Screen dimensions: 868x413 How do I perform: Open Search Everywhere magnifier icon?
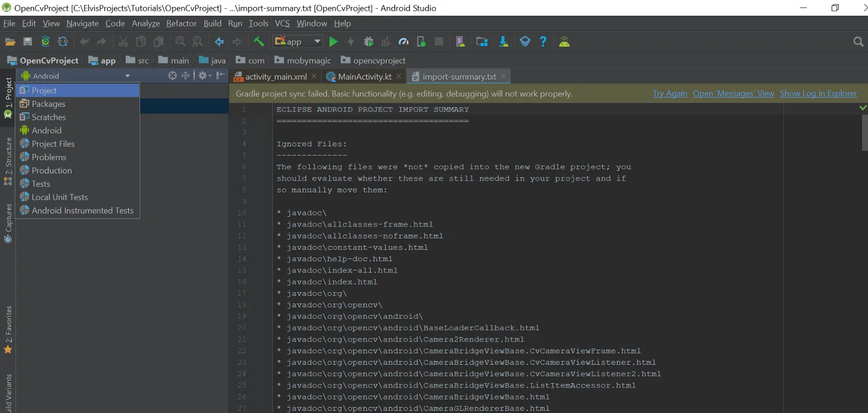(858, 42)
